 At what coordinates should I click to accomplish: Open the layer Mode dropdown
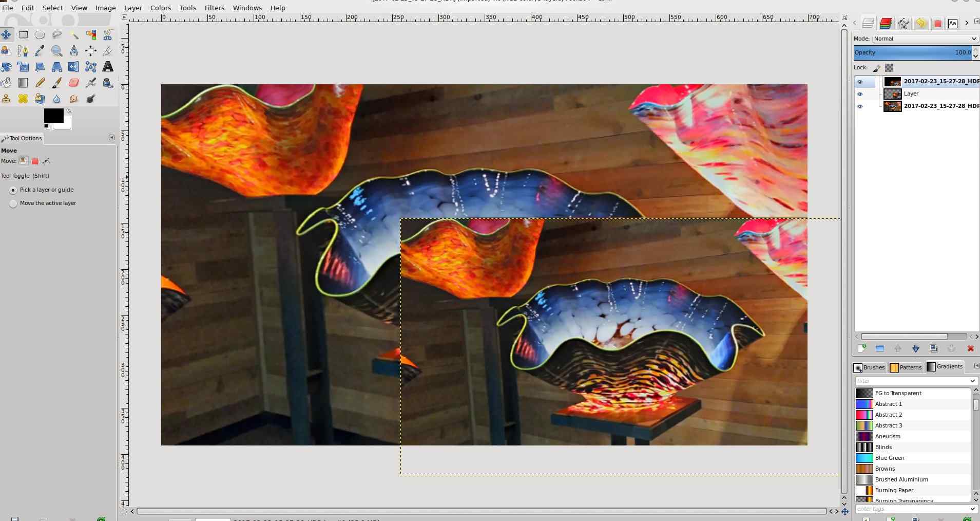925,39
